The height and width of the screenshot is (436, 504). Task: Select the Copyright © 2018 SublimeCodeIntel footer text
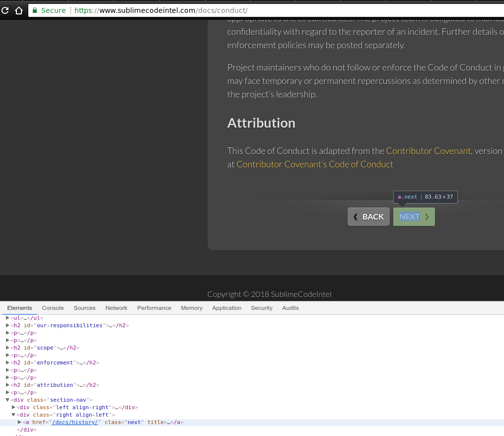269,294
